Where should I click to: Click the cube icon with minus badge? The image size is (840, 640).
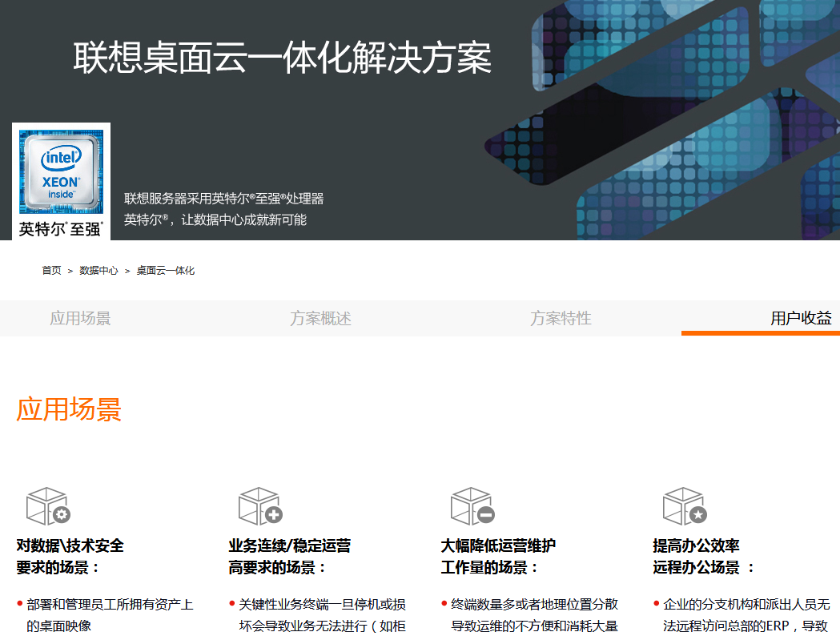(472, 506)
